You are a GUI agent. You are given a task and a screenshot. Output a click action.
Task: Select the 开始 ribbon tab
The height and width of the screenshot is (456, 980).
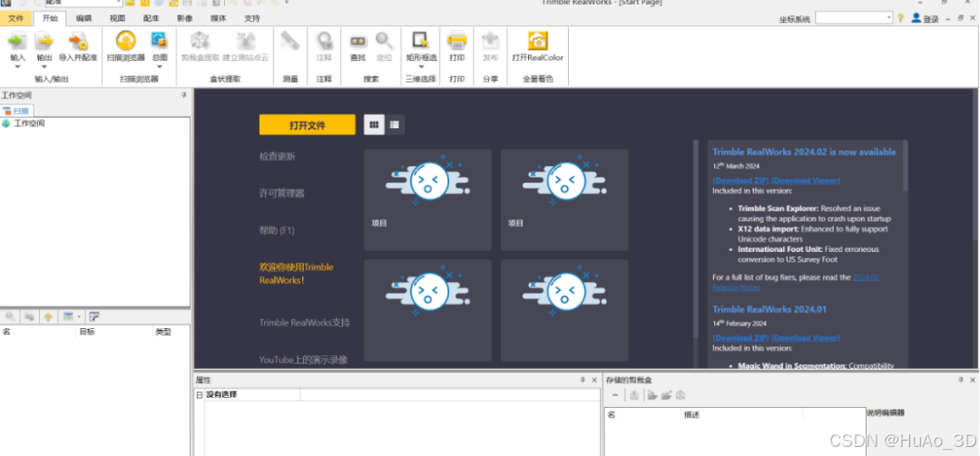point(50,18)
